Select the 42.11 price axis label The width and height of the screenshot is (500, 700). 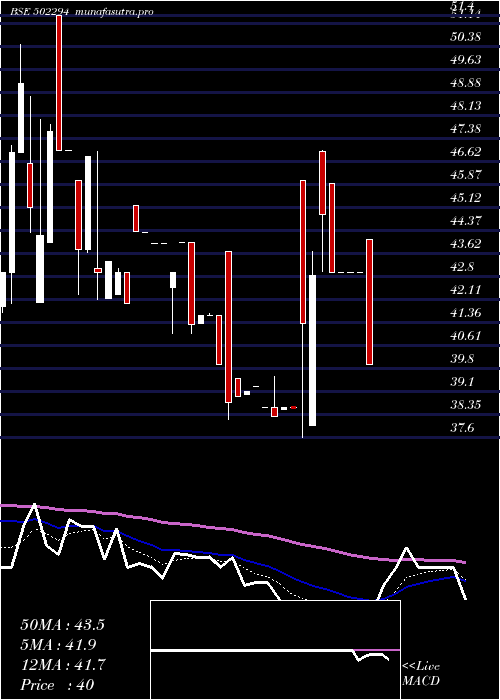(x=466, y=290)
